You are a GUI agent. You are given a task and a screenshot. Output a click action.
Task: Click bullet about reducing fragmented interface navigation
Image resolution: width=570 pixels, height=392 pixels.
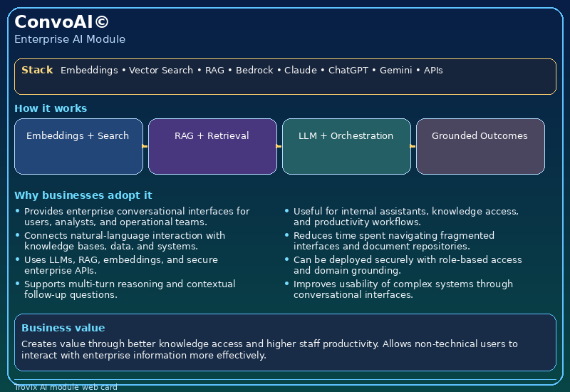pos(393,241)
